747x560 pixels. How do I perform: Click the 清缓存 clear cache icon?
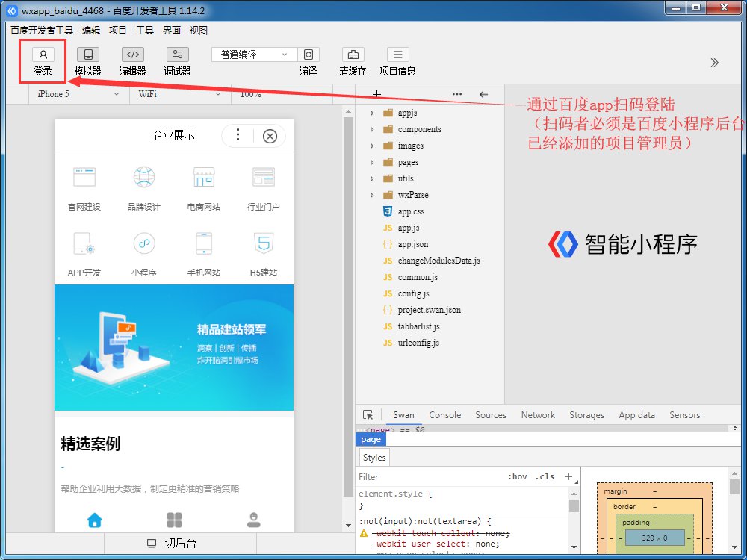point(353,55)
